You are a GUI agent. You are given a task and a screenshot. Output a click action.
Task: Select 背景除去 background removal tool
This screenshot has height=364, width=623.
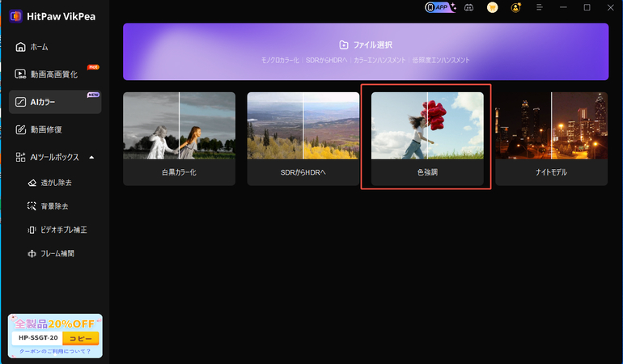56,206
